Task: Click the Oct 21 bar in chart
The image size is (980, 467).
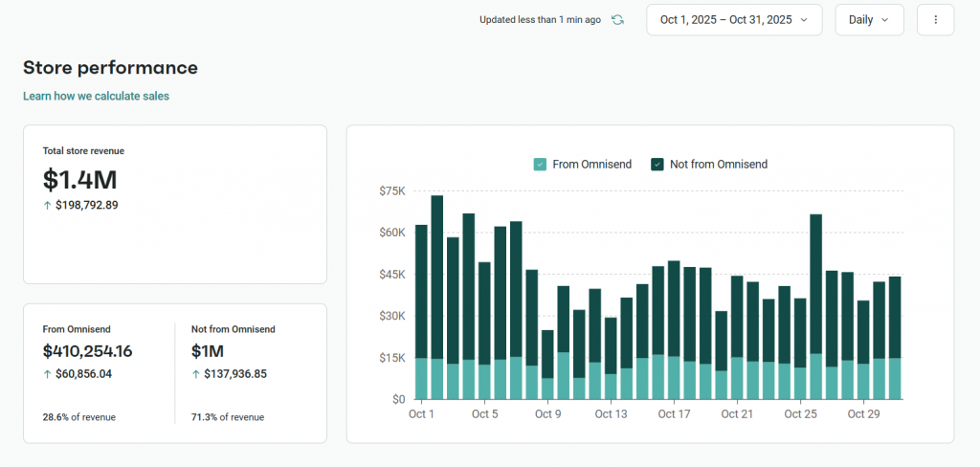Action: coord(737,338)
